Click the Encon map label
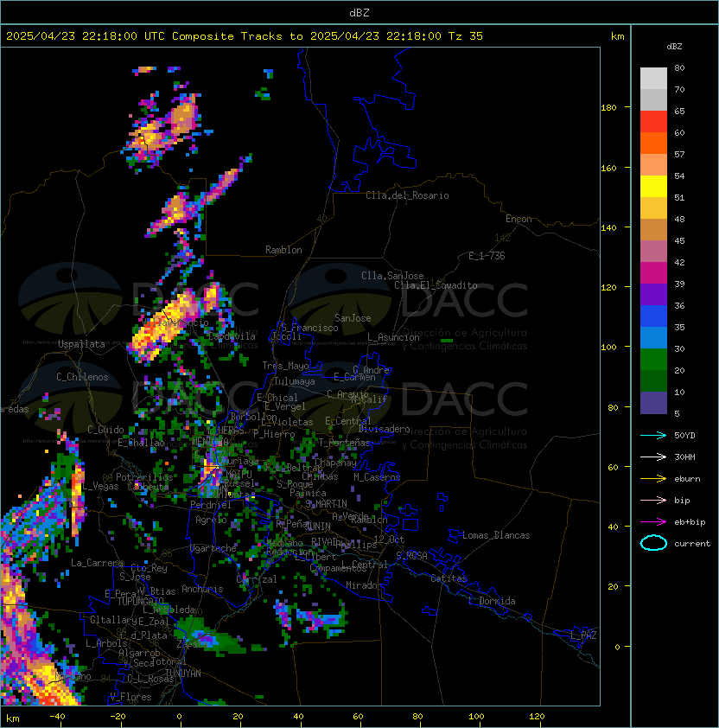The width and height of the screenshot is (719, 728). tap(519, 219)
